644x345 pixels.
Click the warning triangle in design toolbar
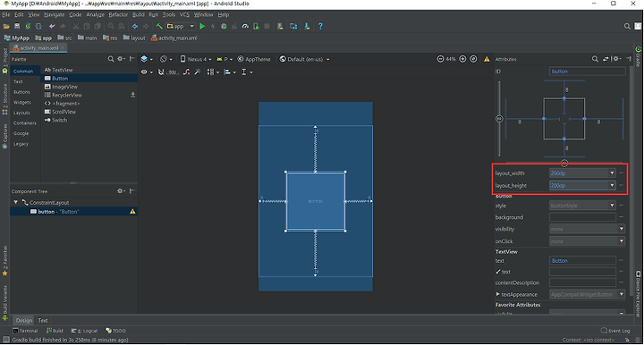point(487,60)
